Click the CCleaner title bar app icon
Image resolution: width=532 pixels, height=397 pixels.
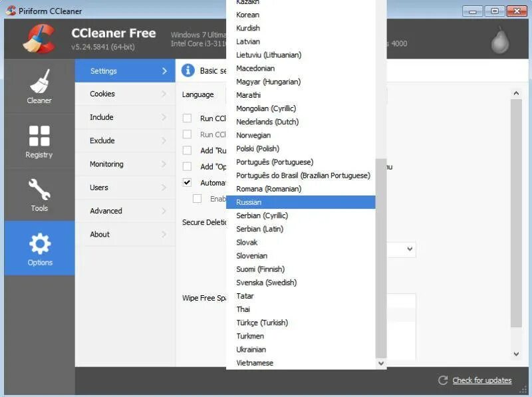[11, 11]
